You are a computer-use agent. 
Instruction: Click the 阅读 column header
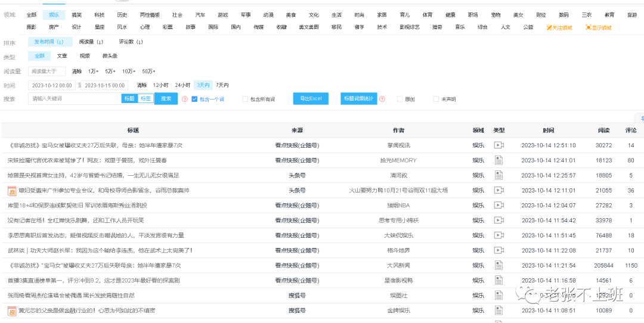(603, 131)
